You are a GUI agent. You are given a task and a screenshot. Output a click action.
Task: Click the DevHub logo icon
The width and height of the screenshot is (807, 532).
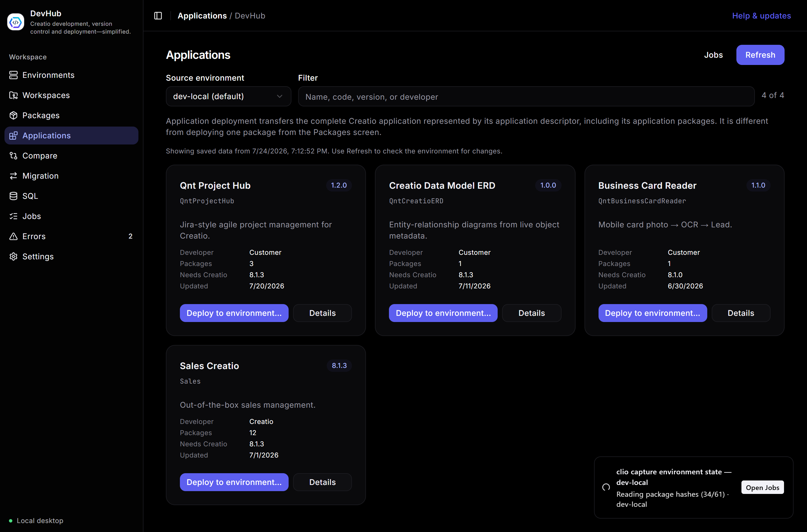[16, 22]
